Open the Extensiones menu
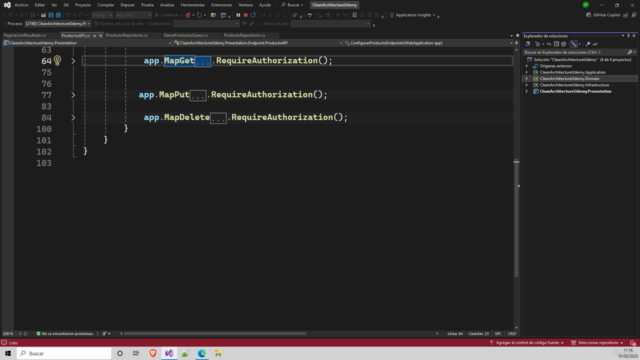 (x=221, y=5)
